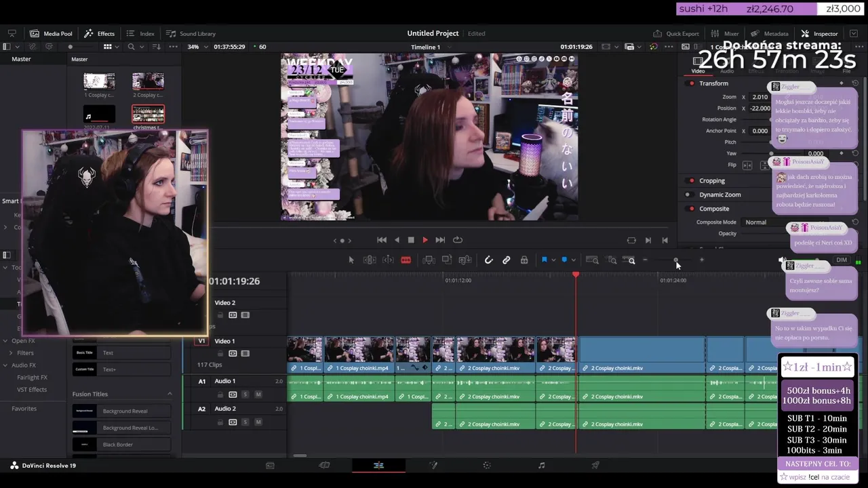Expand Dynamic Zoom section in Inspector

tap(719, 195)
